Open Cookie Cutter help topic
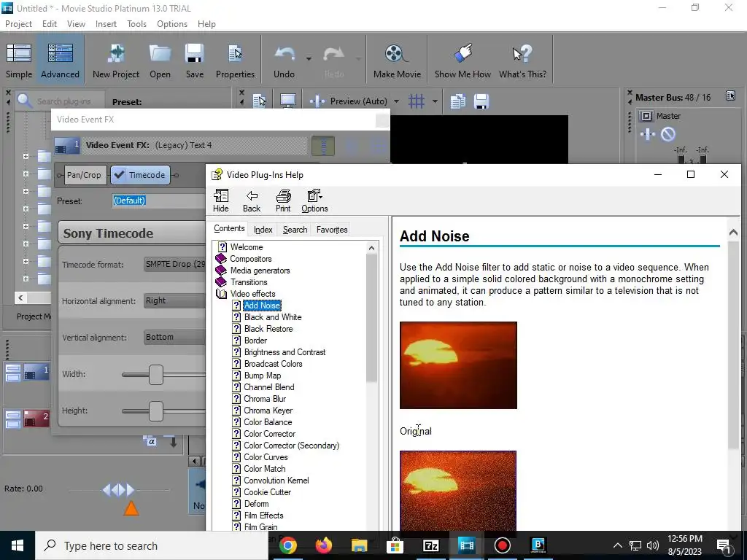 coord(267,492)
